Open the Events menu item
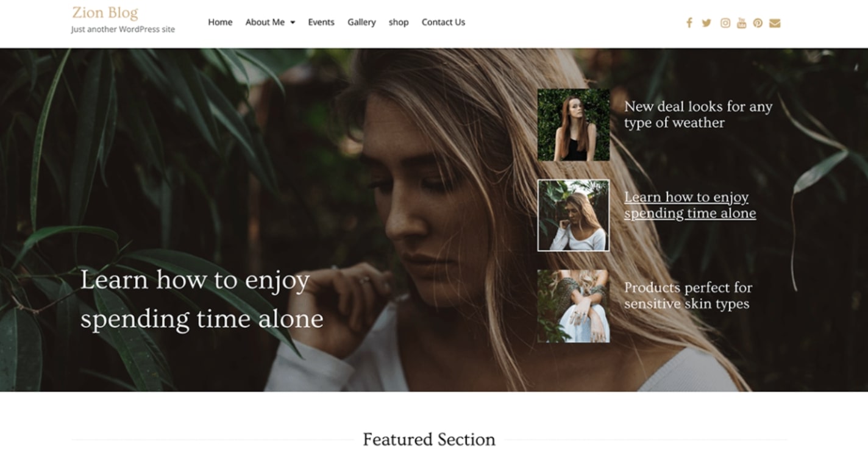The image size is (868, 473). coord(321,22)
